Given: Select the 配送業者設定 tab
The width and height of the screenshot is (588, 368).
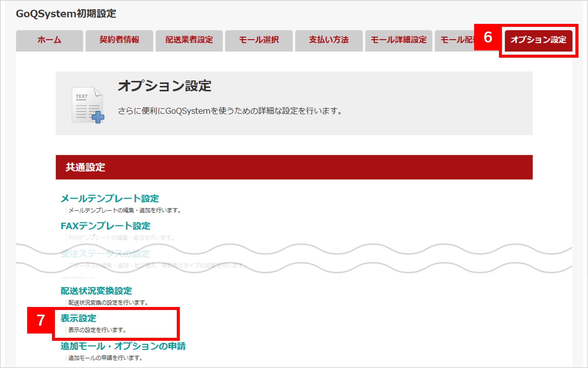Looking at the screenshot, I should click(189, 40).
